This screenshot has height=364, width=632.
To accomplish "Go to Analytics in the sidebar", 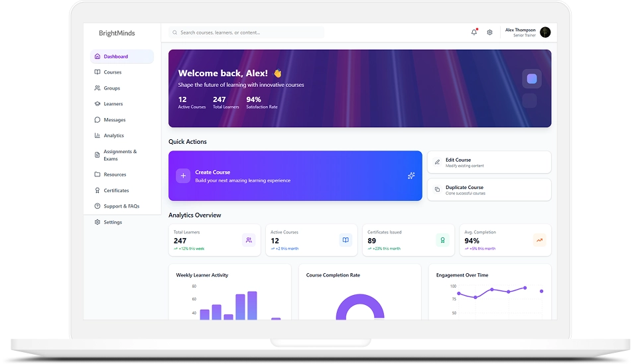I will (113, 136).
